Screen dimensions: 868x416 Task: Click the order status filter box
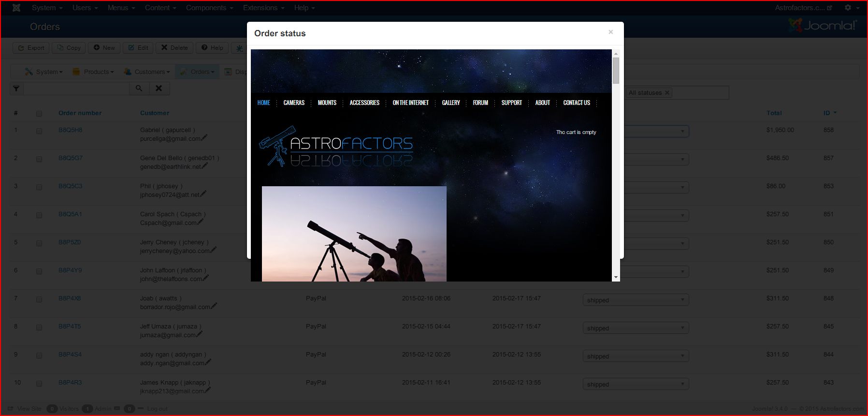click(677, 92)
